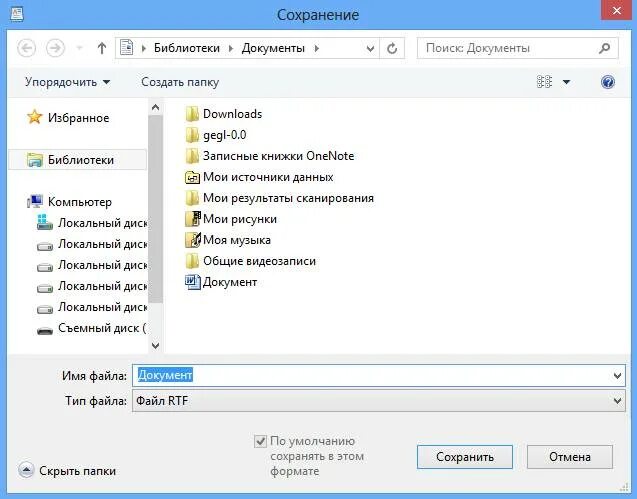Open view options dropdown arrow
The width and height of the screenshot is (637, 499).
(566, 82)
